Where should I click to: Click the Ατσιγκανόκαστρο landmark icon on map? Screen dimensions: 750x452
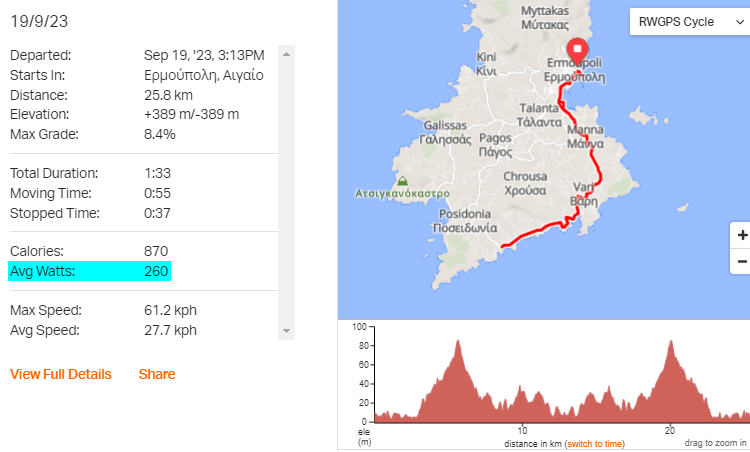click(x=403, y=181)
